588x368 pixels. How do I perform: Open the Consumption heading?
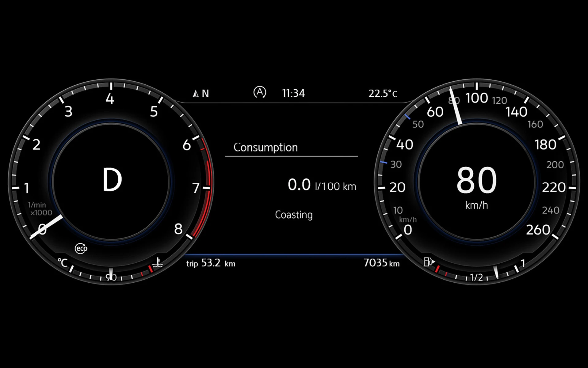tap(265, 148)
